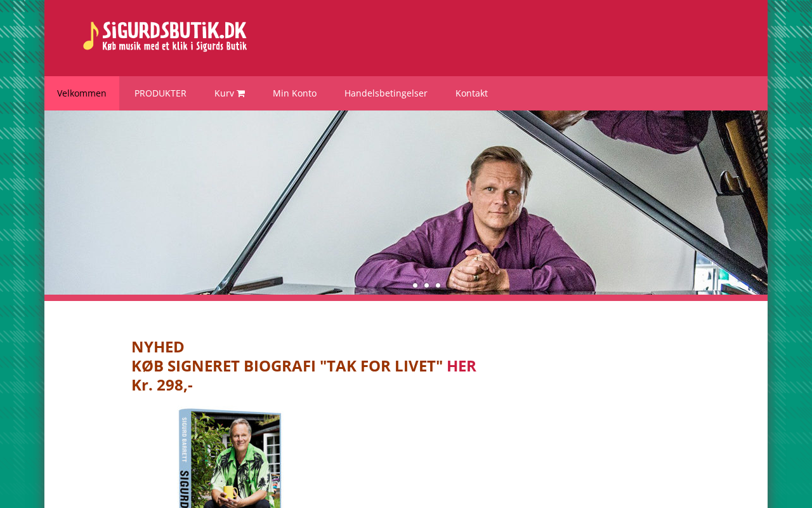812x508 pixels.
Task: Select the third slideshow dot indicator
Action: pyautogui.click(x=438, y=286)
